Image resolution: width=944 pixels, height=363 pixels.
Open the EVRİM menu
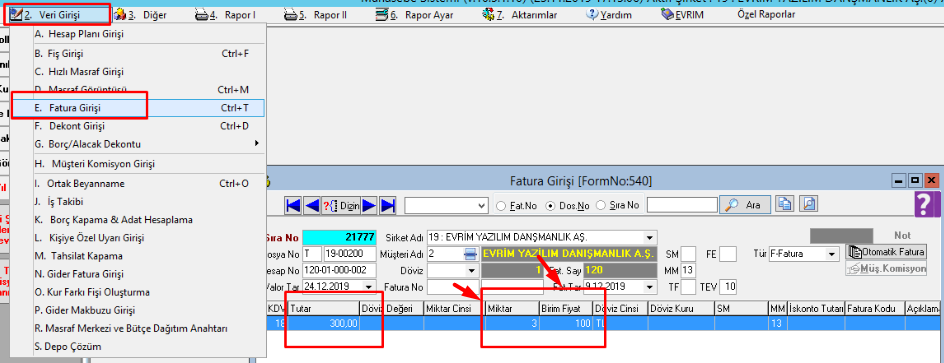682,15
